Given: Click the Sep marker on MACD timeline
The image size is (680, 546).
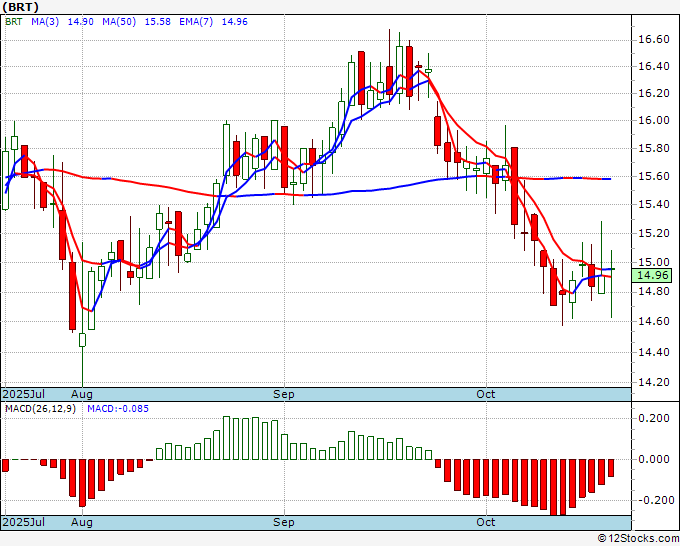Looking at the screenshot, I should pos(284,522).
